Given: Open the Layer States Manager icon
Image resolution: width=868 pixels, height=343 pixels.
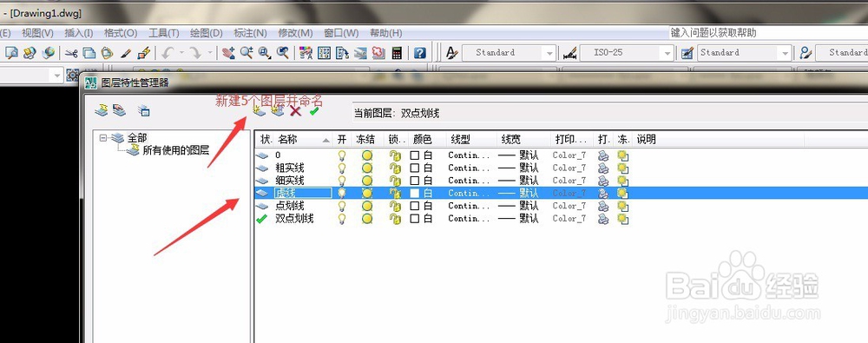Looking at the screenshot, I should pyautogui.click(x=144, y=110).
